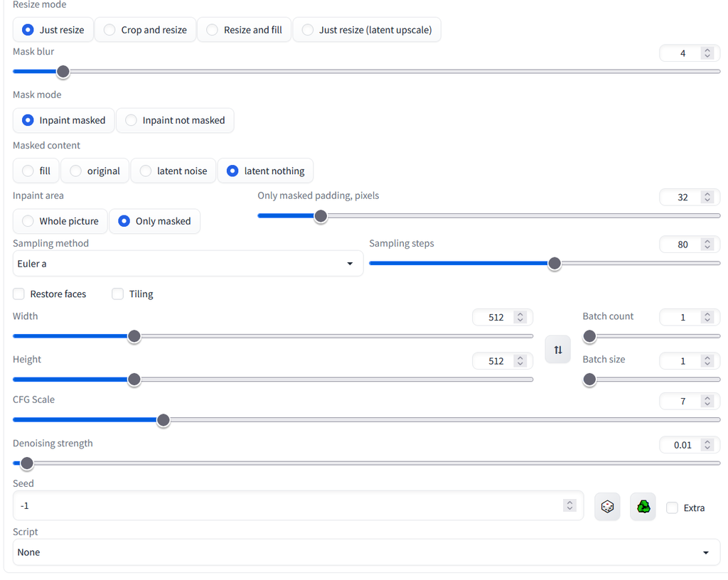Screen dimensions: 728x580
Task: Tick the Extra seed checkbox
Action: point(672,507)
